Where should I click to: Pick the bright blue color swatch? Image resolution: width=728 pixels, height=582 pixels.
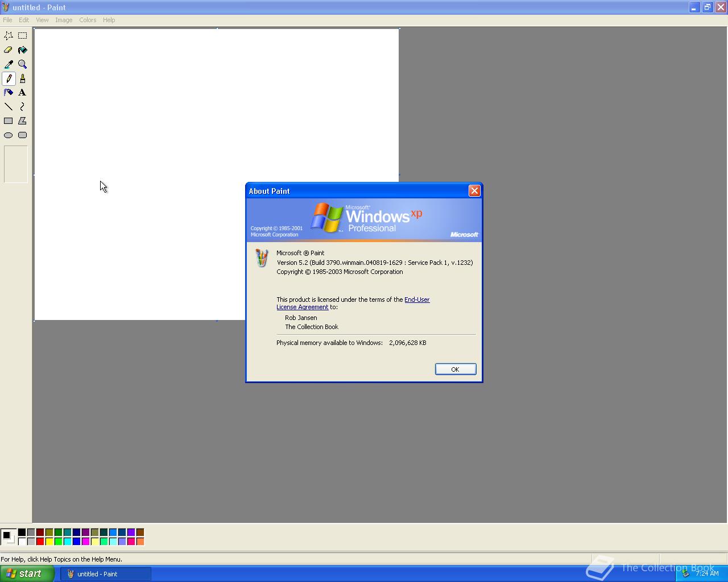(x=77, y=542)
